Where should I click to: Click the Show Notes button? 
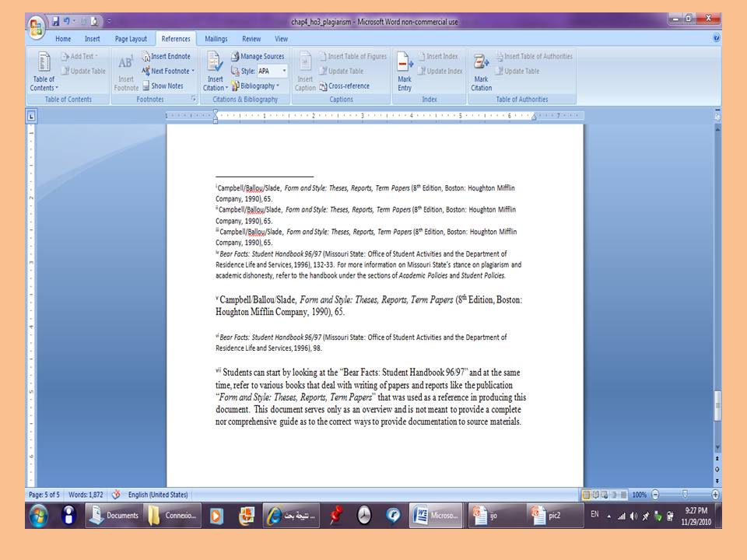point(163,86)
